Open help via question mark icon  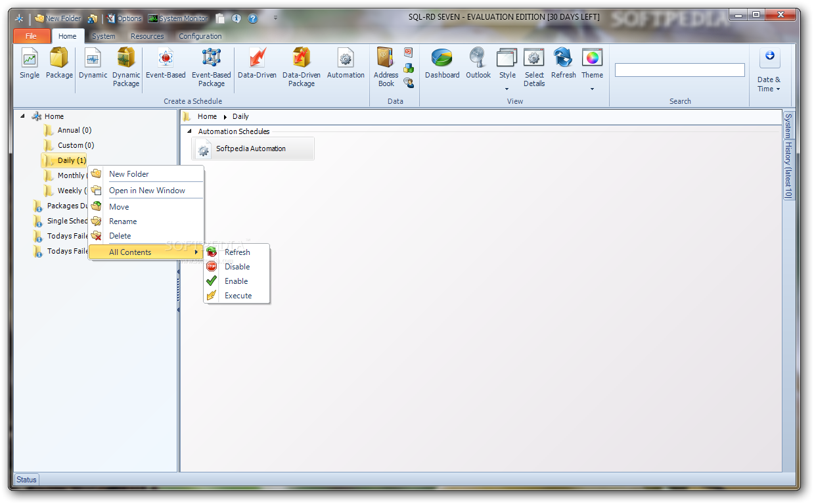click(252, 18)
